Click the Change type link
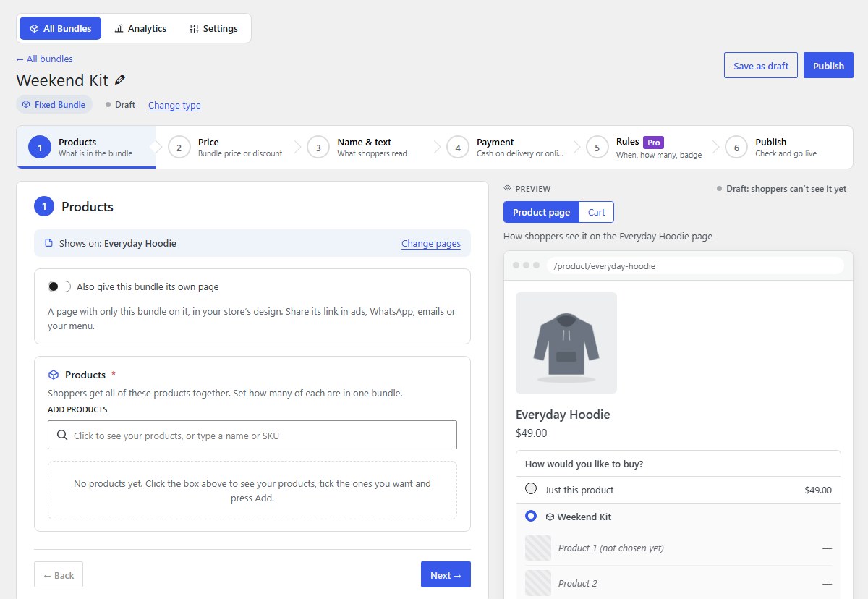Image resolution: width=868 pixels, height=599 pixels. point(174,105)
